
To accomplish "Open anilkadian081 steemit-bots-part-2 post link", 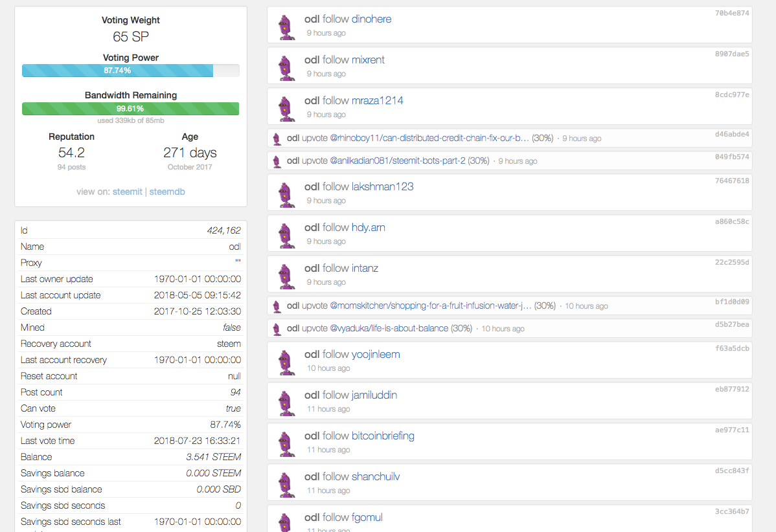I will pyautogui.click(x=398, y=161).
